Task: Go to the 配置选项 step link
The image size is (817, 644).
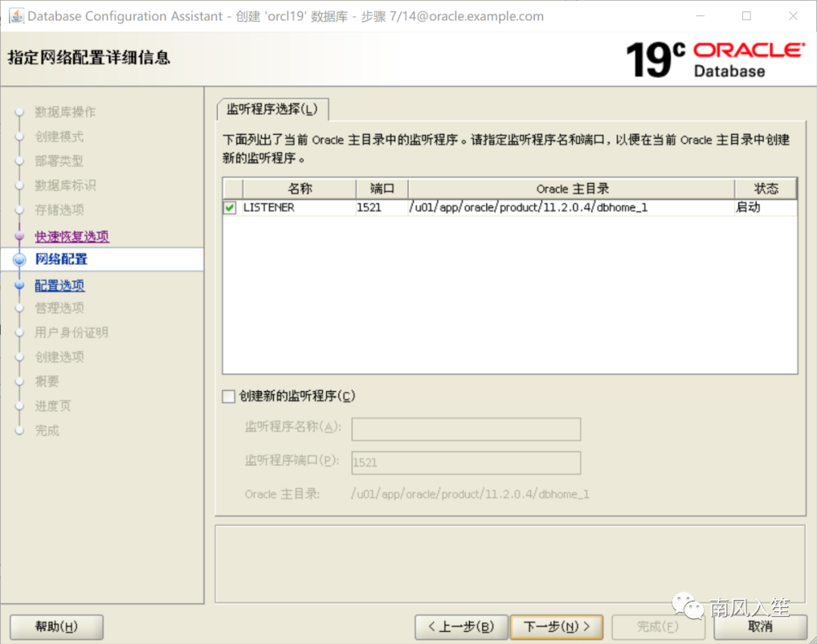Action: click(x=60, y=285)
